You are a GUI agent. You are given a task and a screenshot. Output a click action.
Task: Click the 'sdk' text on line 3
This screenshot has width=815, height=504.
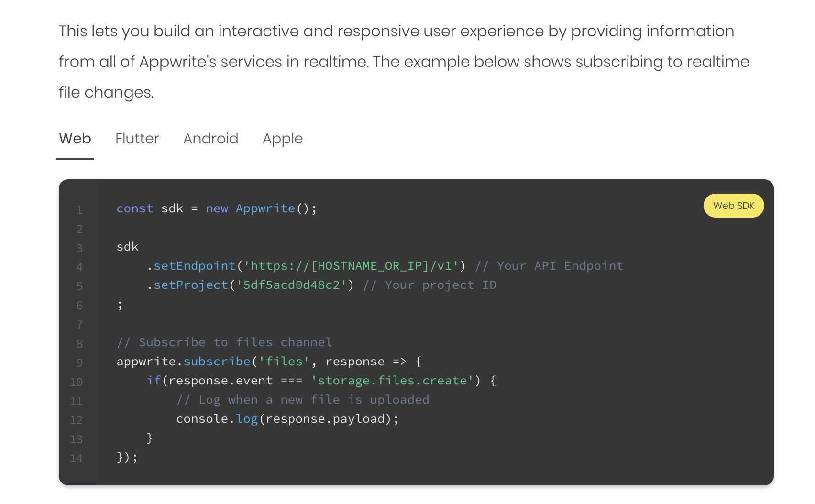tap(128, 247)
